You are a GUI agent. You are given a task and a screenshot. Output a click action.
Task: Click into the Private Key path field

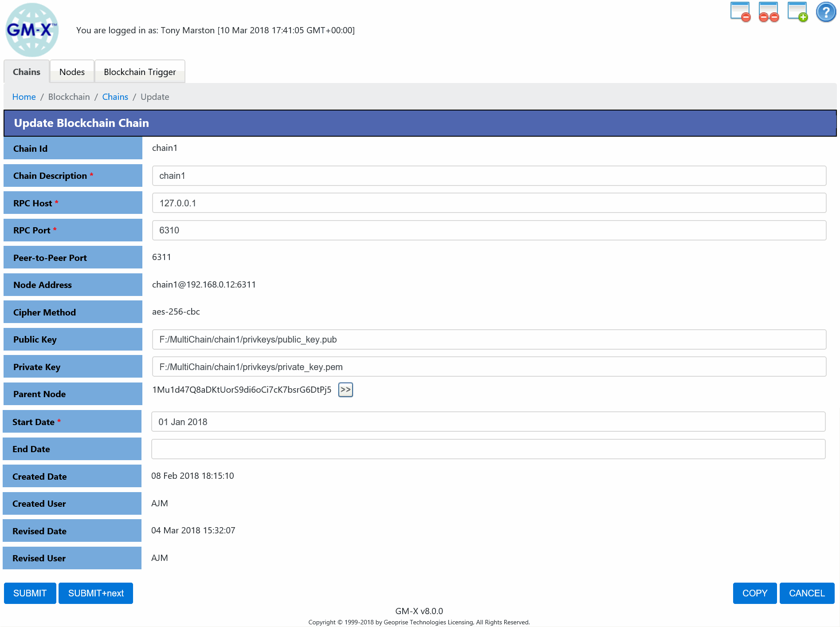pos(489,367)
